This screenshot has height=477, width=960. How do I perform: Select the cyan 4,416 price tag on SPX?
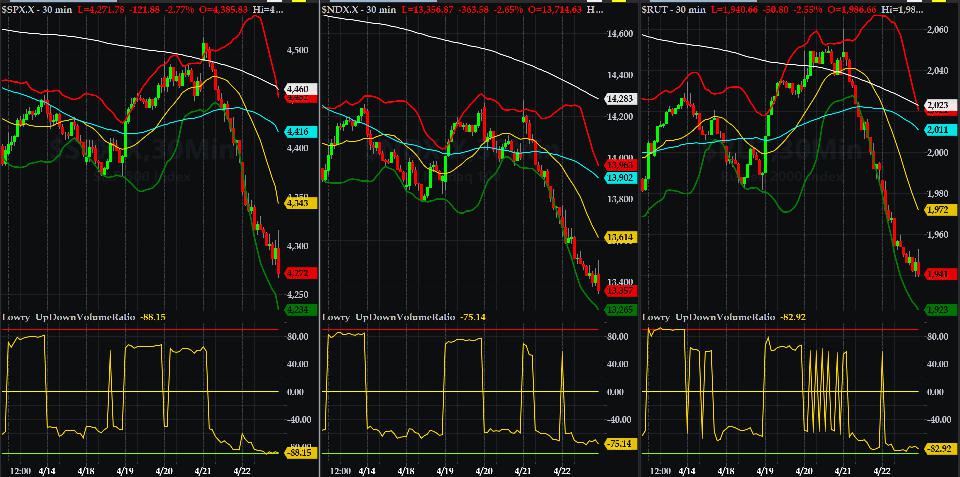298,131
